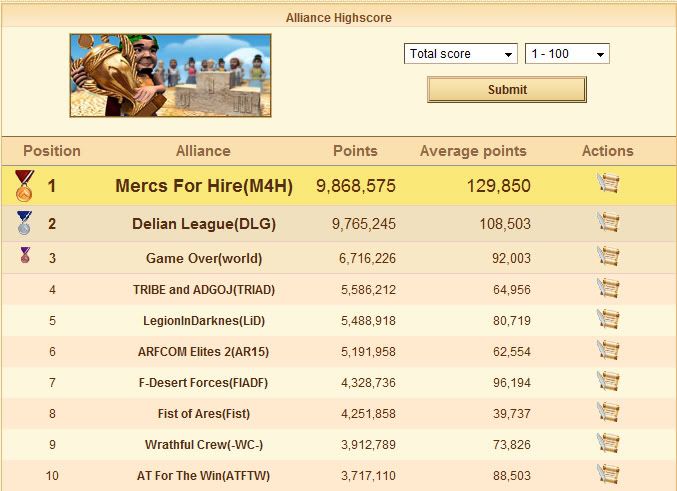Click the Actions column header

coord(607,151)
